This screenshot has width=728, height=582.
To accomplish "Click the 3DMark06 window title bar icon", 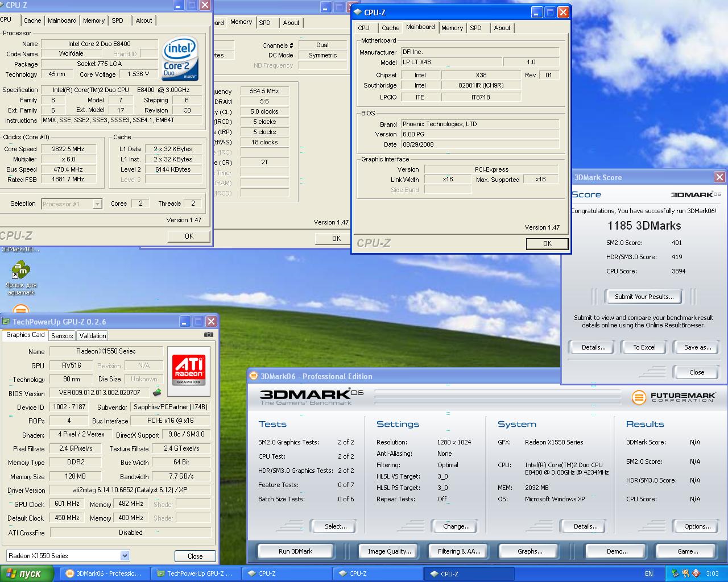I will coord(254,376).
